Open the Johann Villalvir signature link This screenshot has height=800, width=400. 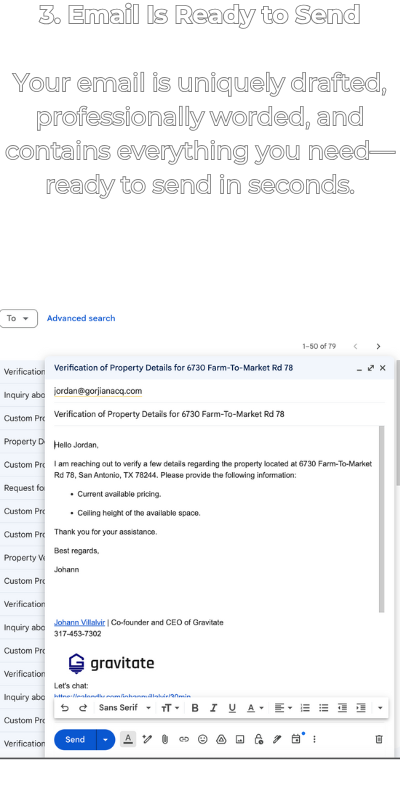coord(80,622)
